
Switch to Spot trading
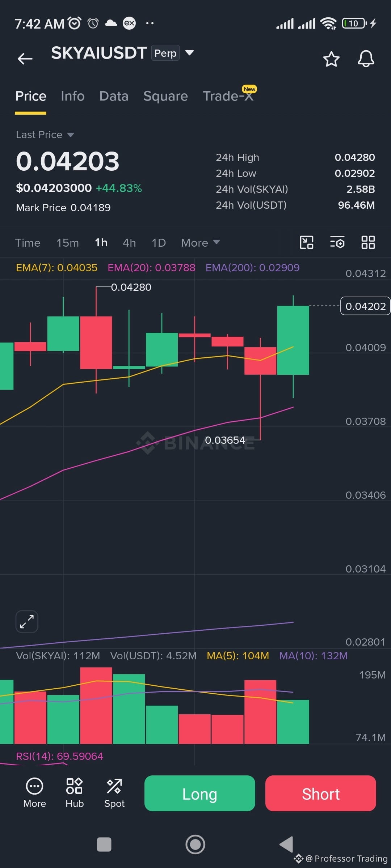pos(114,793)
